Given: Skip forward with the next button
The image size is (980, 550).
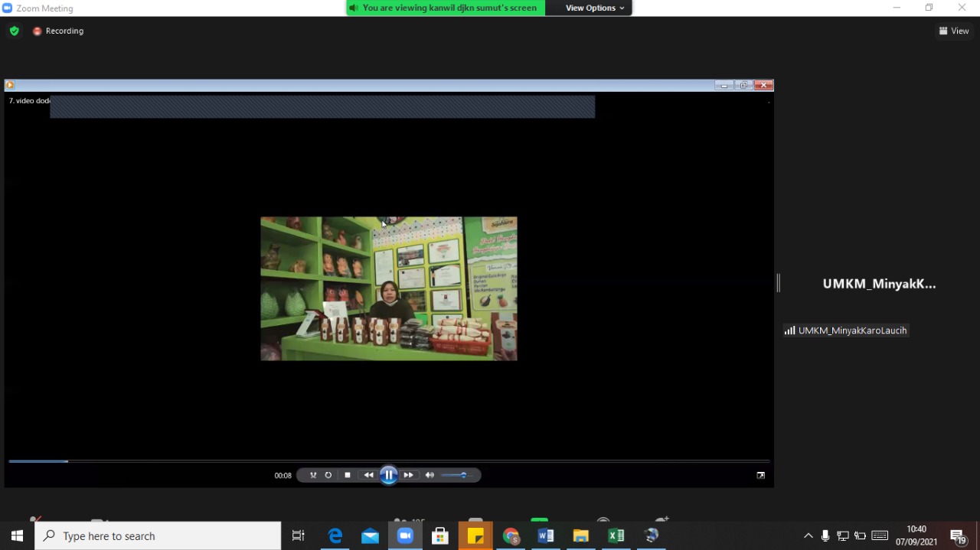Looking at the screenshot, I should pyautogui.click(x=409, y=475).
